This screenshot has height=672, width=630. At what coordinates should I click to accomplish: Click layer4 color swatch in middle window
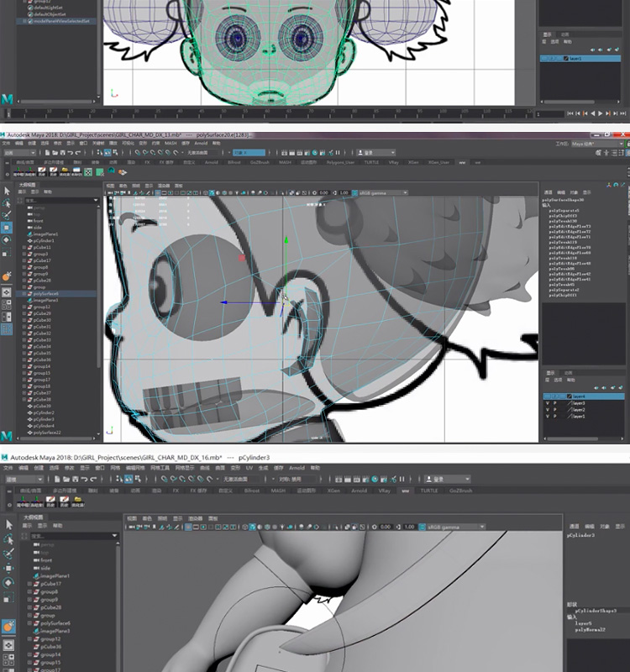point(570,396)
